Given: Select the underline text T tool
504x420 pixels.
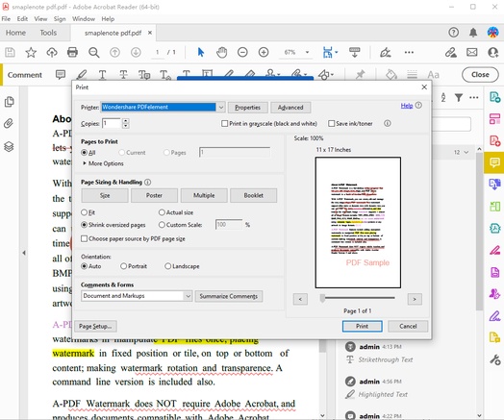Looking at the screenshot, I should [x=102, y=75].
